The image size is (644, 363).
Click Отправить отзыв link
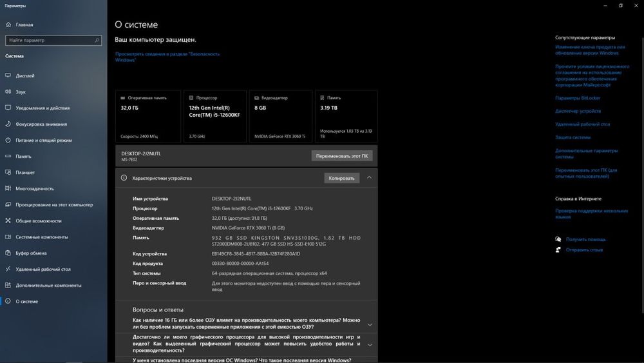[584, 250]
